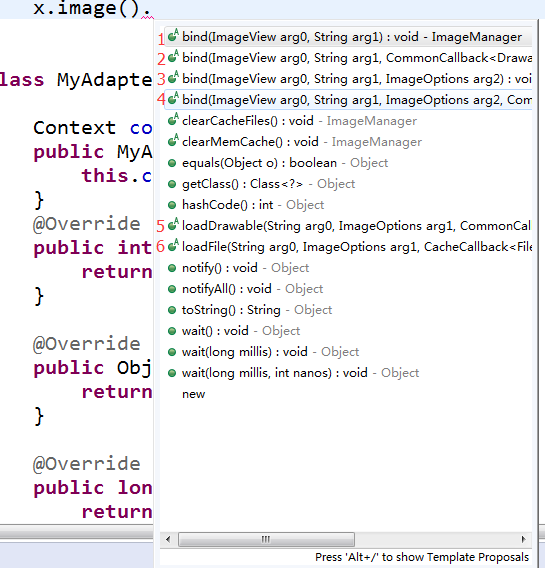Place cursor on x.image(). code line
Viewport: 545px width, 568px height.
tap(92, 9)
